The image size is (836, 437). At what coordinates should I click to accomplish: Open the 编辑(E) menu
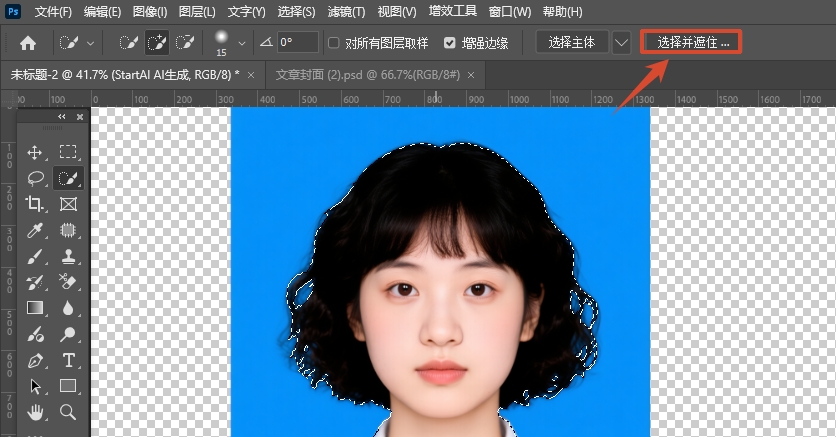(x=102, y=11)
